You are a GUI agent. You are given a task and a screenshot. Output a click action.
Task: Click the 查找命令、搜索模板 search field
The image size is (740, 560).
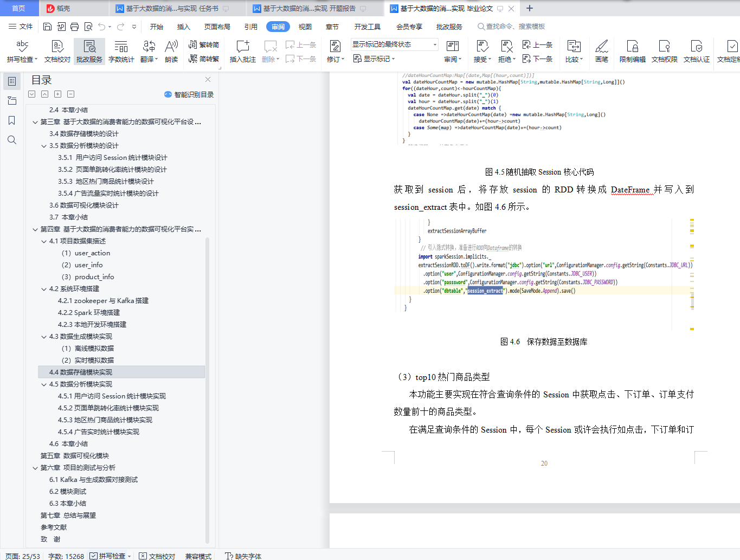511,27
